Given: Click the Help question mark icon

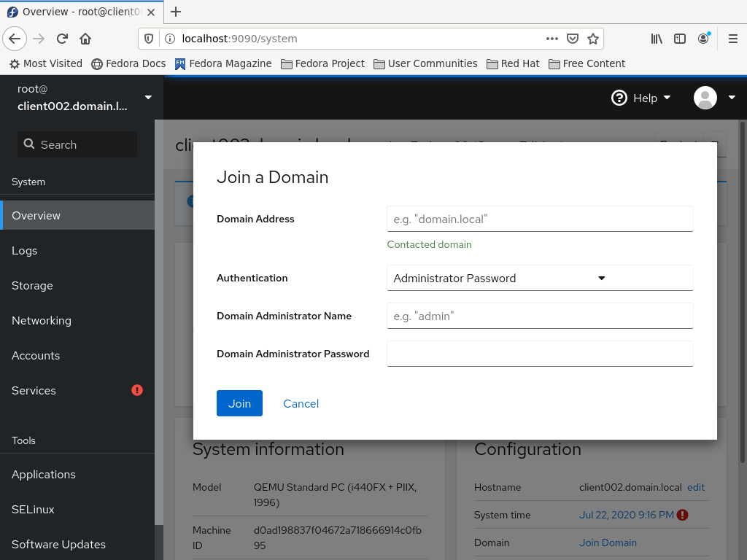Looking at the screenshot, I should (619, 98).
